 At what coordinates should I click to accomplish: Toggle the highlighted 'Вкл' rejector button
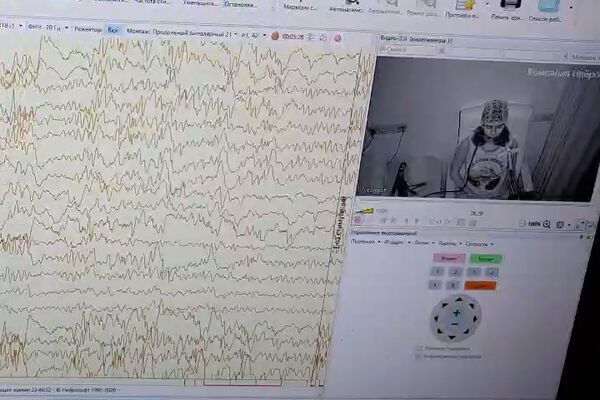(112, 30)
